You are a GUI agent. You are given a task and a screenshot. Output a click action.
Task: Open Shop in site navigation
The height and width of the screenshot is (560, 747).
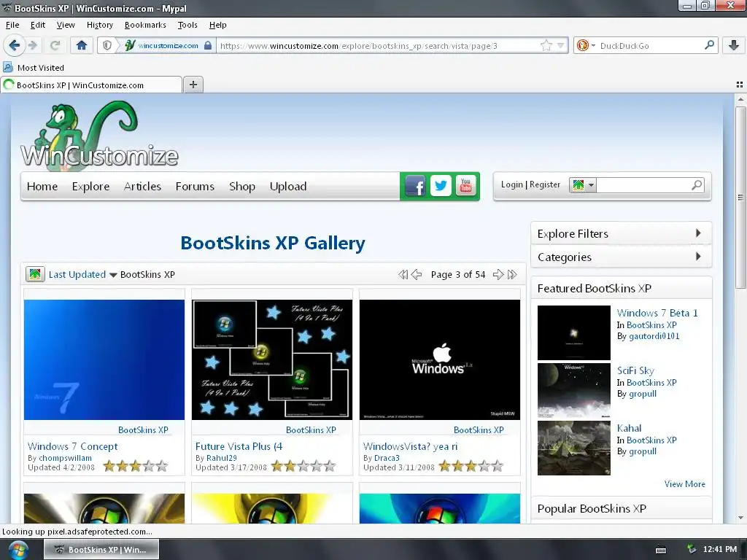pyautogui.click(x=242, y=186)
